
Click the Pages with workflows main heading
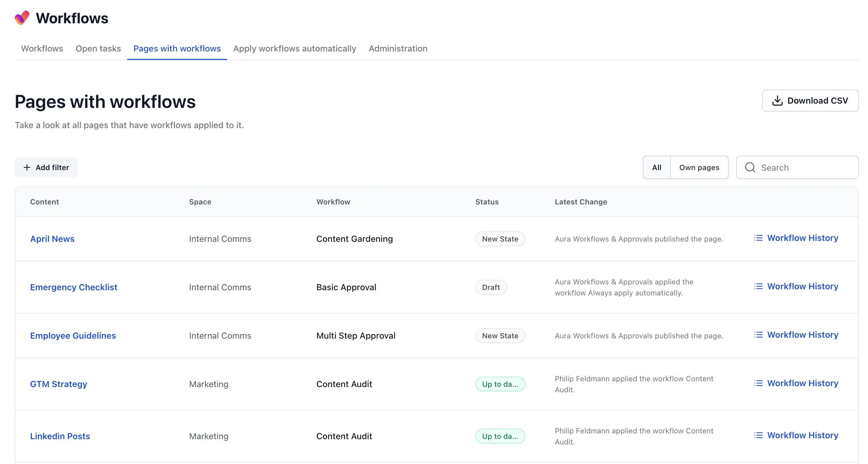pos(105,102)
